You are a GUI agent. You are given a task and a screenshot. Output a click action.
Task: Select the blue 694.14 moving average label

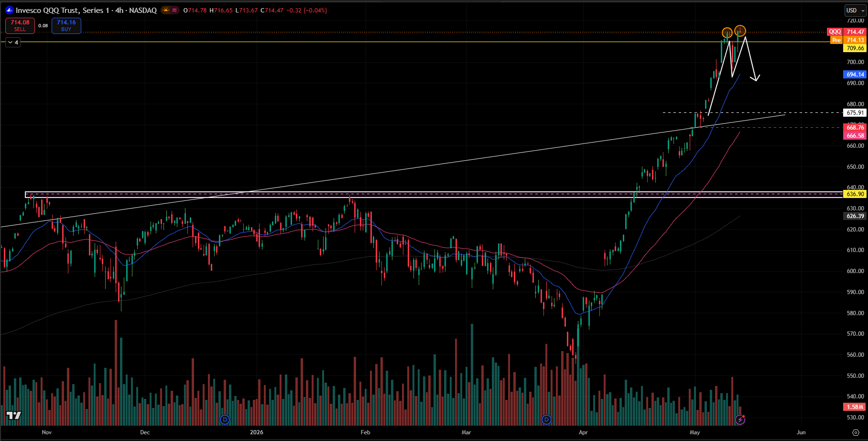pos(855,75)
